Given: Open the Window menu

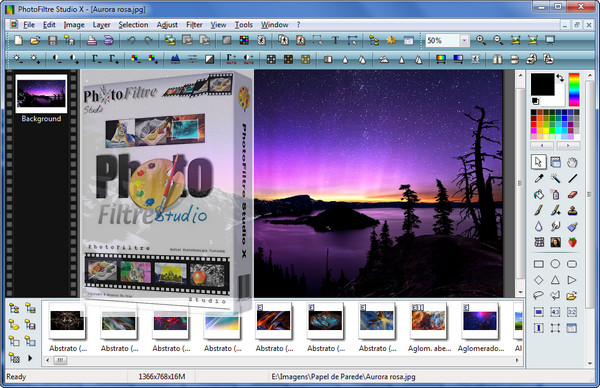Looking at the screenshot, I should (x=274, y=25).
